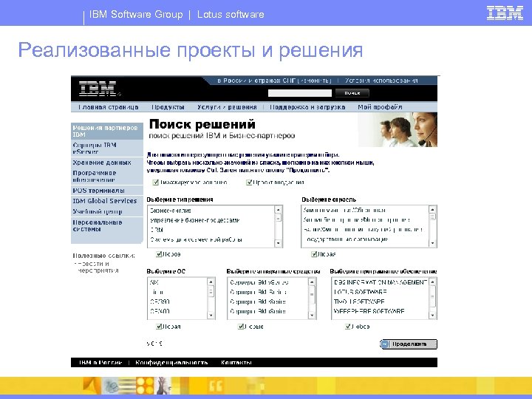The height and width of the screenshot is (399, 532).
Task: Open the Персональные системы sidebar link
Action: tap(107, 225)
